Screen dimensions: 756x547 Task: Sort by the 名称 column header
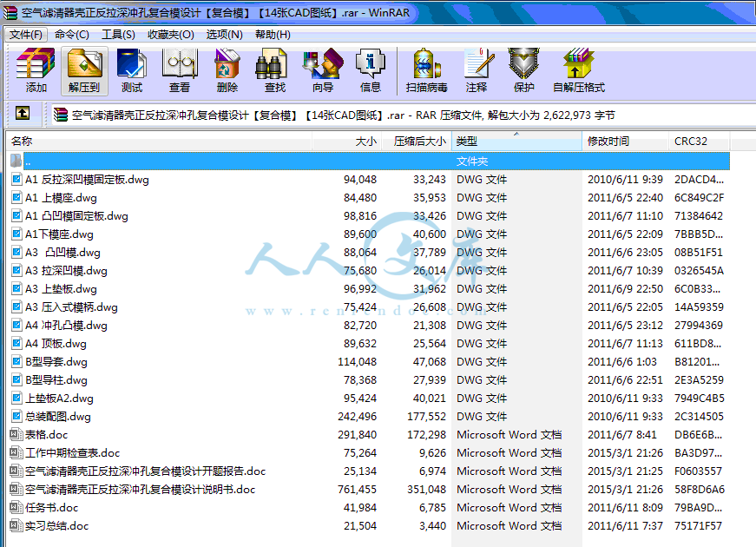159,141
